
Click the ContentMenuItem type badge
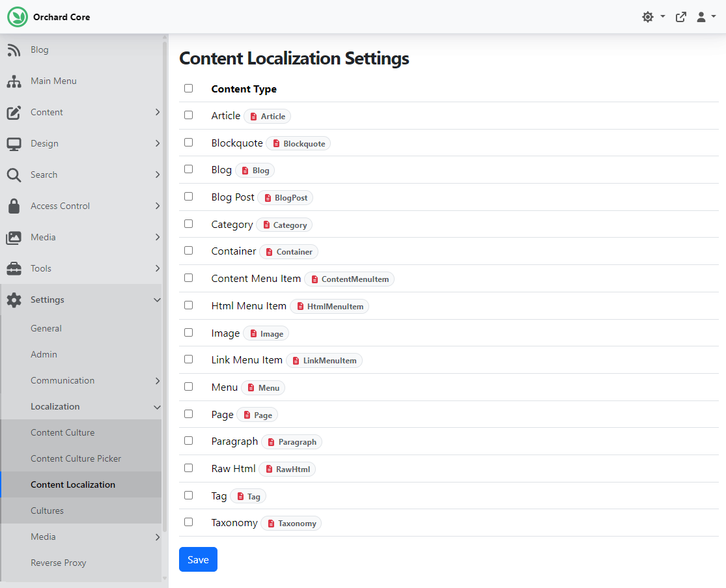[x=350, y=279]
